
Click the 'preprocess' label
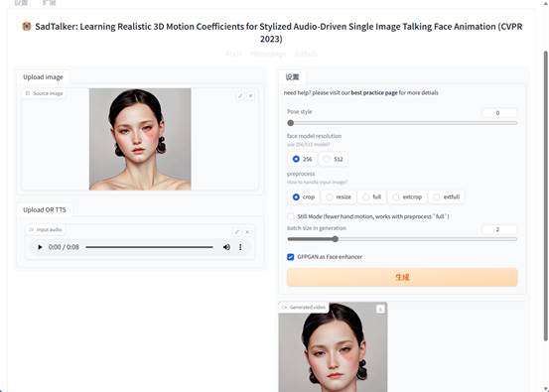301,174
